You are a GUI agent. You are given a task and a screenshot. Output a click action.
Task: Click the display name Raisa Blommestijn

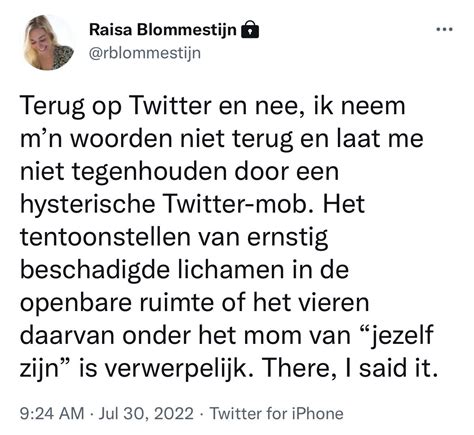pyautogui.click(x=163, y=30)
